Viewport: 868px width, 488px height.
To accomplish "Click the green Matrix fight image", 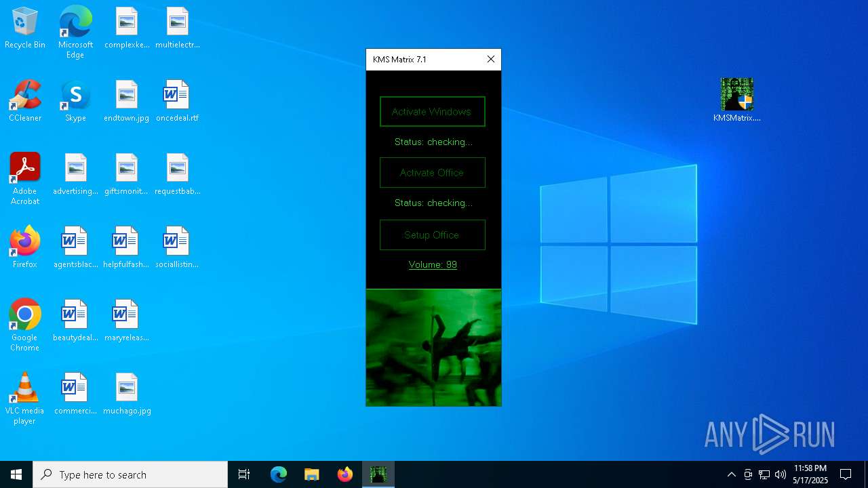I will point(434,348).
